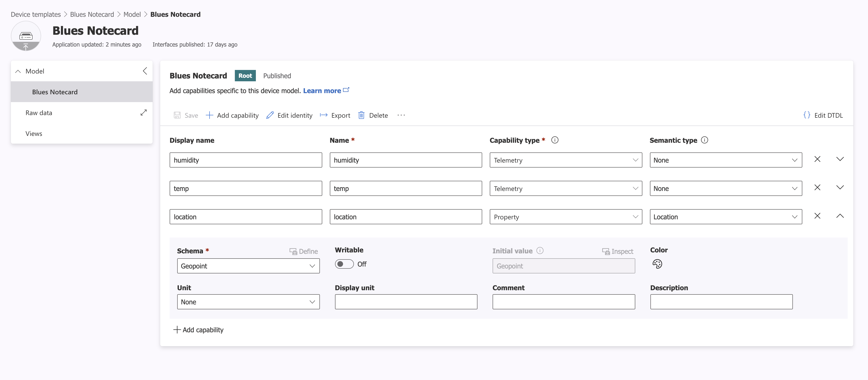This screenshot has height=380, width=868.
Task: Remove the humidity capability row
Action: coord(817,159)
